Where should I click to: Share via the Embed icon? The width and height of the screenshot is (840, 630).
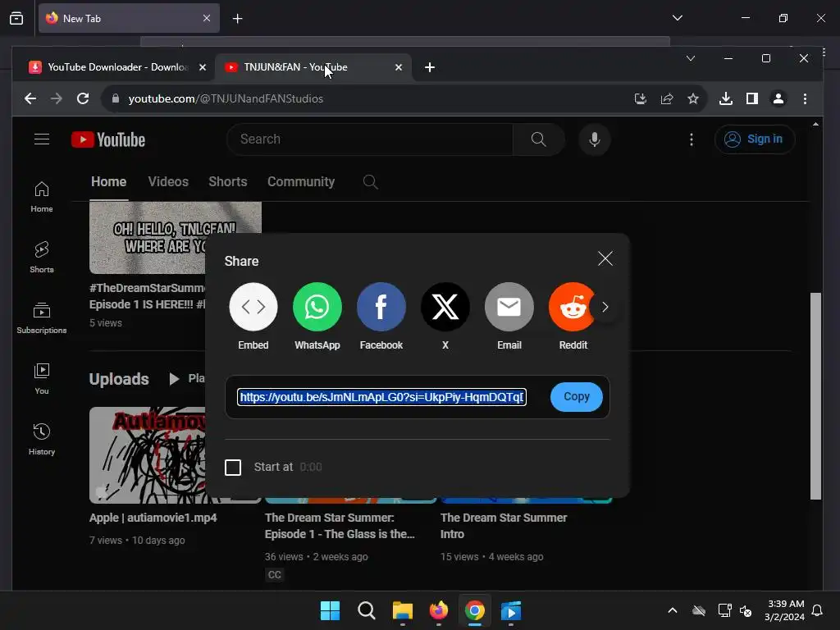(253, 307)
